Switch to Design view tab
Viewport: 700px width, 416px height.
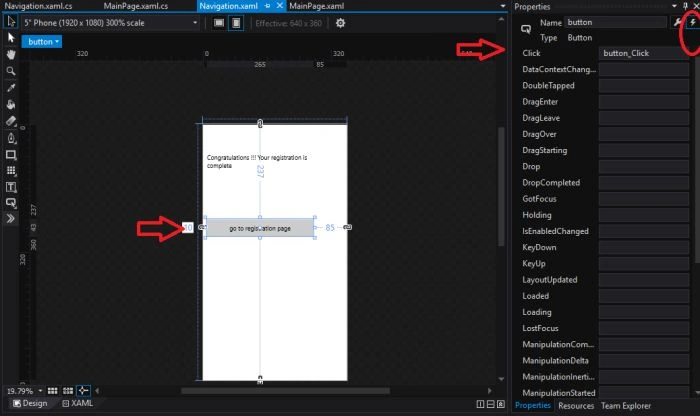pos(30,403)
